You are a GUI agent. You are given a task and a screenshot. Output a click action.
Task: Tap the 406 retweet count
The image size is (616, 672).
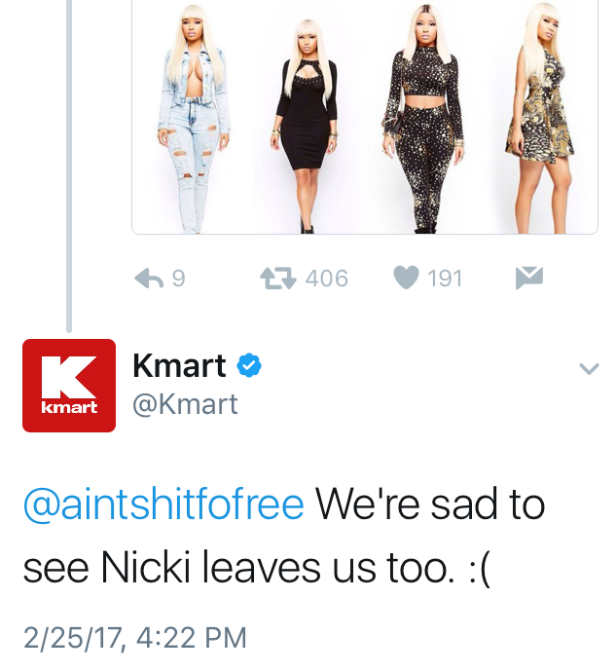326,279
